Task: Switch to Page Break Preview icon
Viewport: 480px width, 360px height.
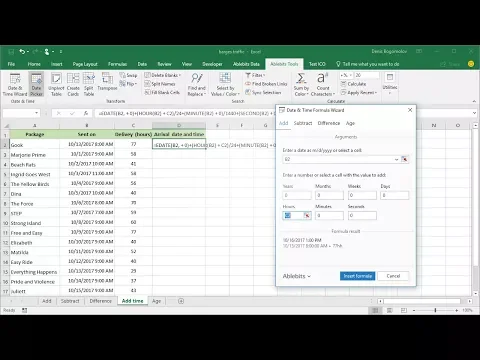Action: point(404,310)
